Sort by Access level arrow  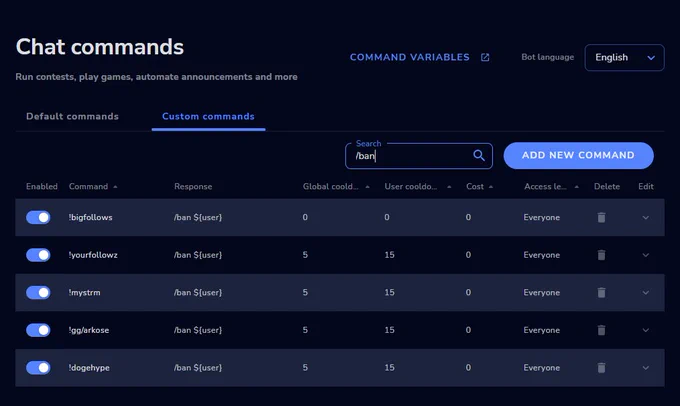click(x=577, y=187)
